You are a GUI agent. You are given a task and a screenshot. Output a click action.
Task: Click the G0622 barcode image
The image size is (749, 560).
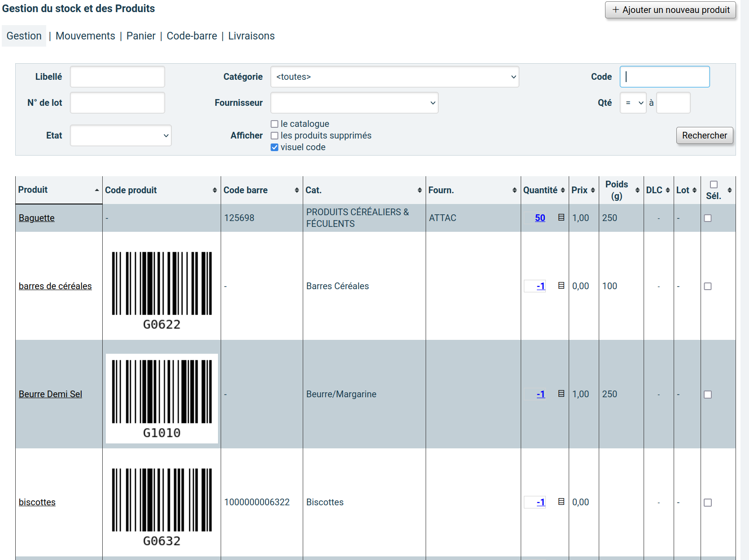point(162,291)
